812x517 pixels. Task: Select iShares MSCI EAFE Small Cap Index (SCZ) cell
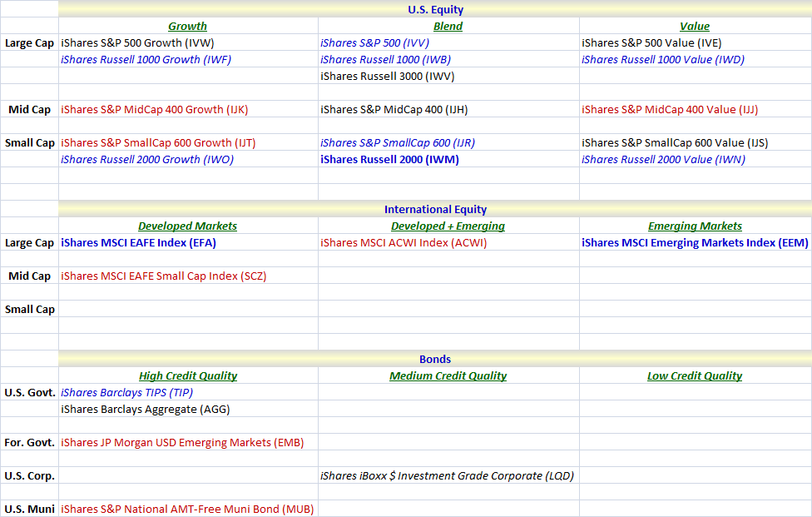pyautogui.click(x=189, y=276)
